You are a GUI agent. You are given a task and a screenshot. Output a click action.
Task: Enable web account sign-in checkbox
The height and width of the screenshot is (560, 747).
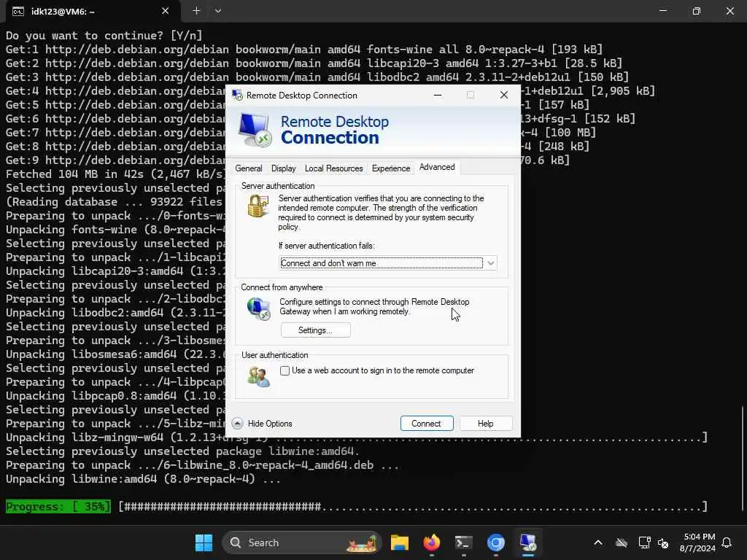[x=285, y=370]
